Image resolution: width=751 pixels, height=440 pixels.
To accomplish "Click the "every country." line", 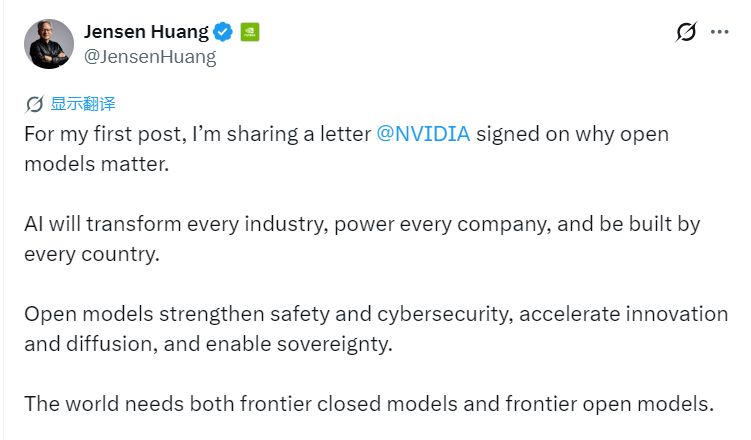I will [91, 254].
